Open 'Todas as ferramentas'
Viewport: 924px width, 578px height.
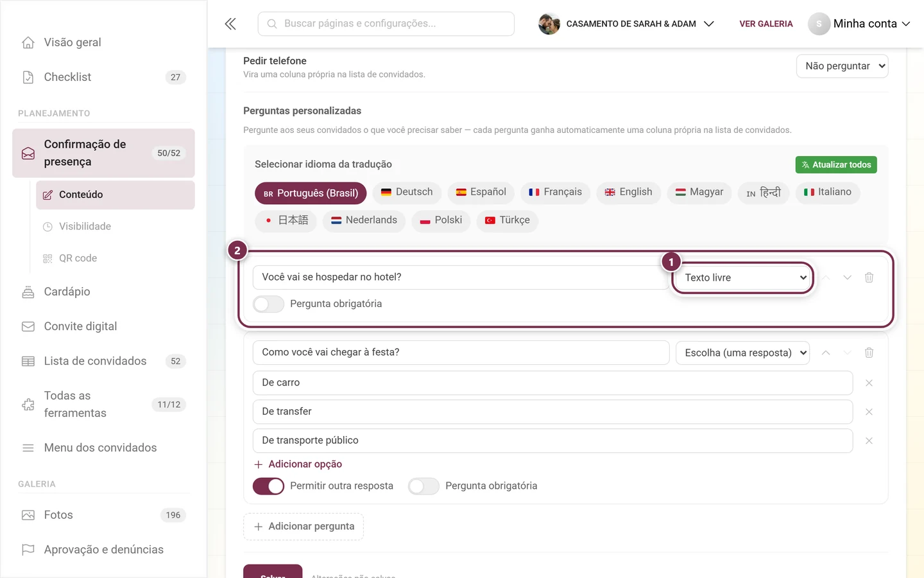tap(103, 405)
